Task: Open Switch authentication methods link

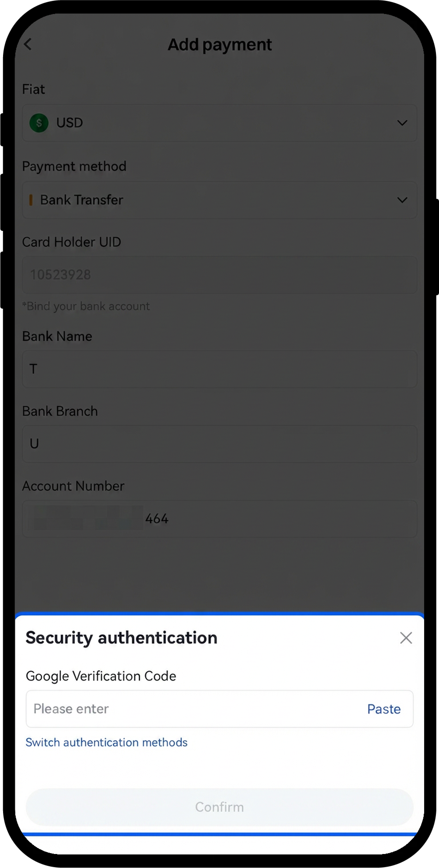Action: point(106,742)
